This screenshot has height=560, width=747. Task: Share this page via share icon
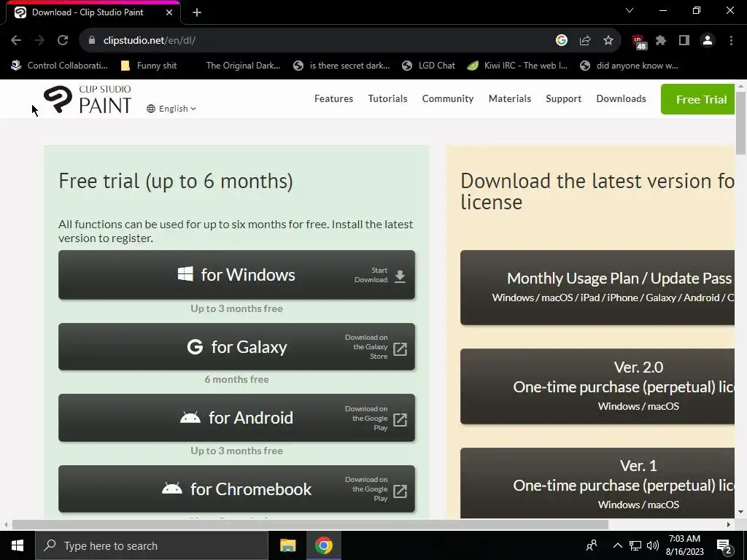pos(585,41)
